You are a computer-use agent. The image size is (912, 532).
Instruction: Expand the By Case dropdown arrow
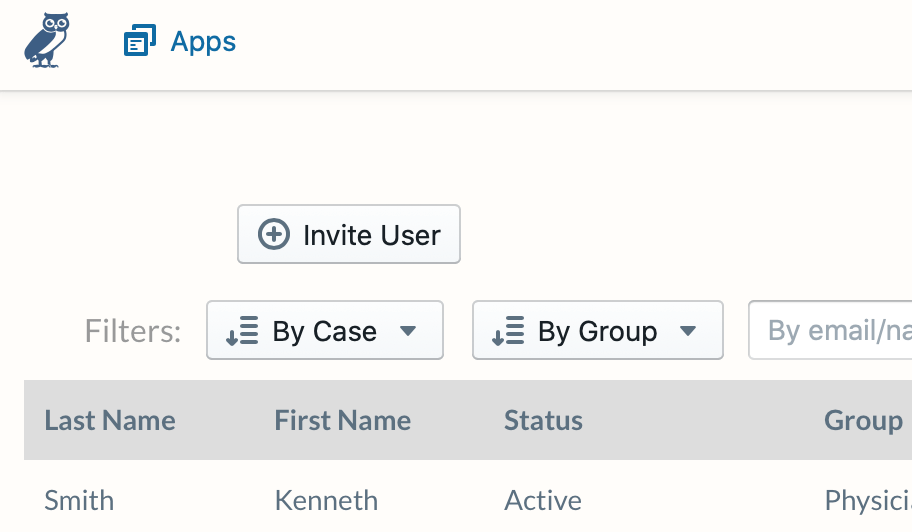[408, 331]
